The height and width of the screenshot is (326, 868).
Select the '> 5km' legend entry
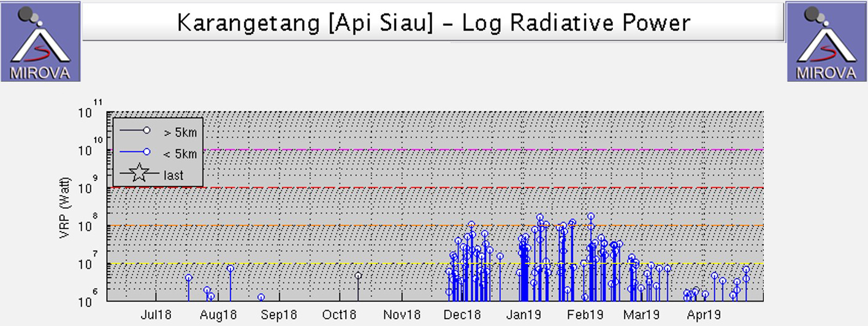point(158,131)
